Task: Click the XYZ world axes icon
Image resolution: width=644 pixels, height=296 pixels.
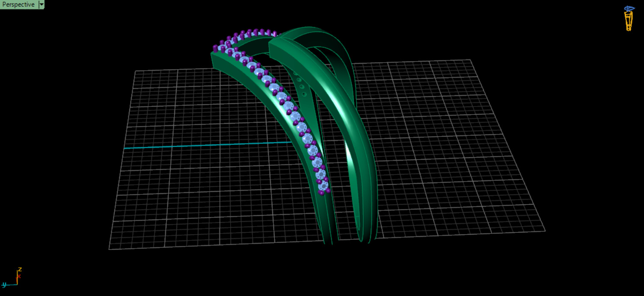Action: (x=11, y=278)
